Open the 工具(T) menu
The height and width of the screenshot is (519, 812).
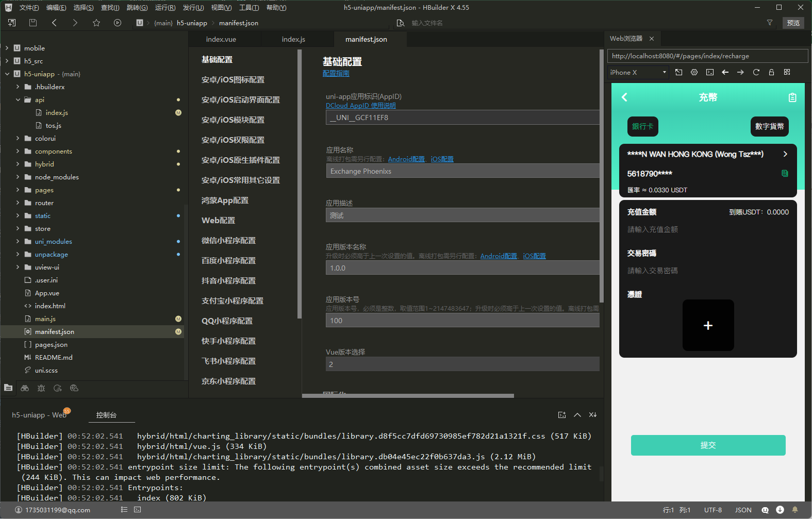click(248, 8)
